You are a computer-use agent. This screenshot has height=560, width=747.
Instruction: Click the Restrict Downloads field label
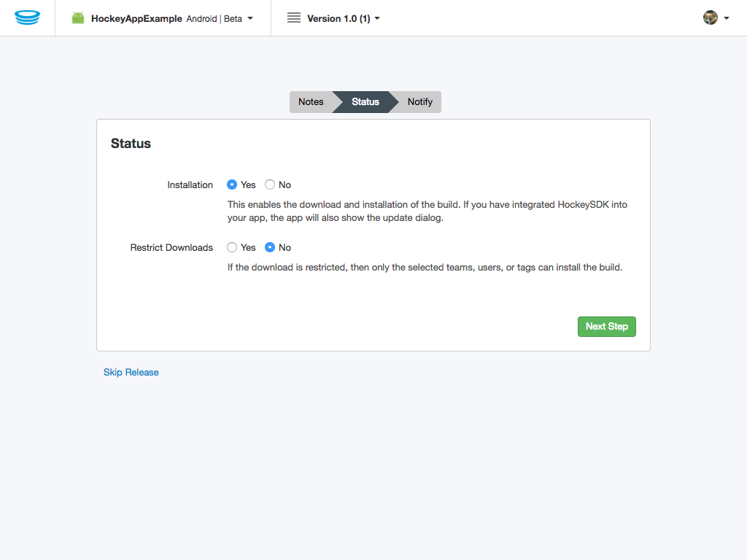pyautogui.click(x=171, y=248)
